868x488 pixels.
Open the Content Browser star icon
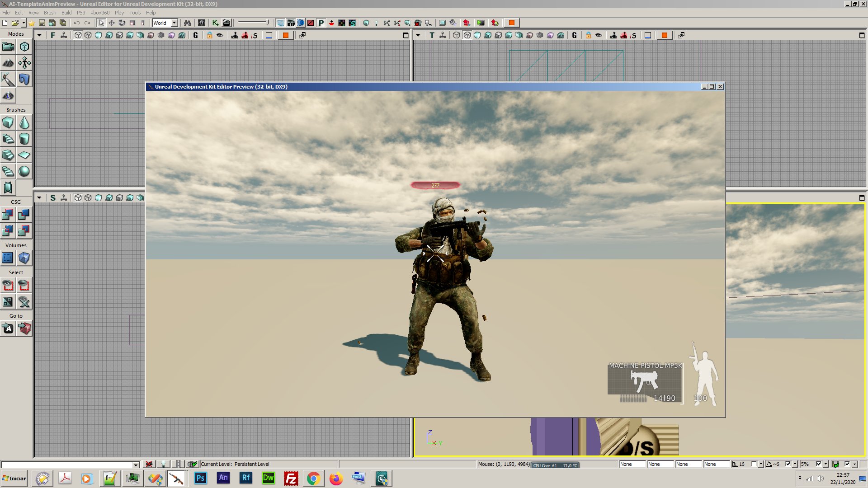click(x=31, y=23)
